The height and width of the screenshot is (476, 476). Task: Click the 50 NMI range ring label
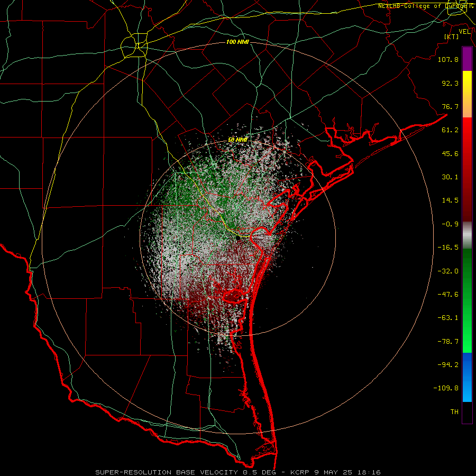[x=237, y=140]
